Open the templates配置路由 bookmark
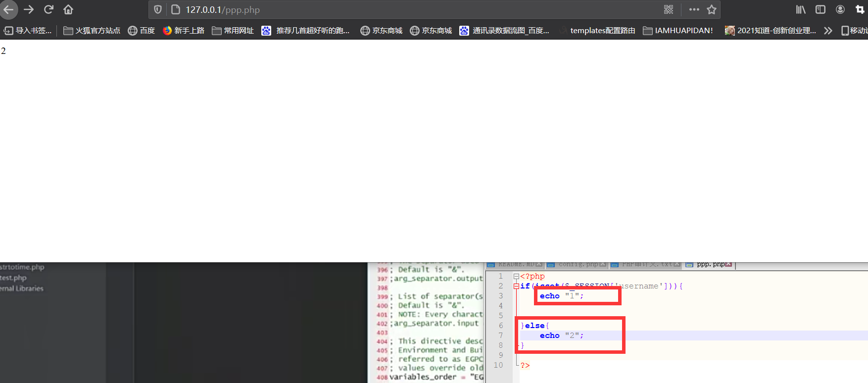Image resolution: width=868 pixels, height=383 pixels. pos(597,31)
